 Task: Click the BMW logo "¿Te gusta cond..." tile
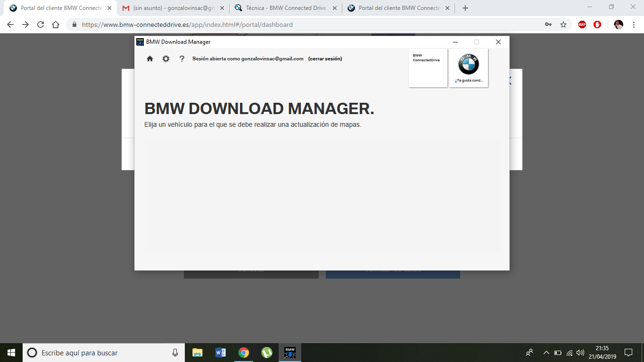(x=469, y=68)
